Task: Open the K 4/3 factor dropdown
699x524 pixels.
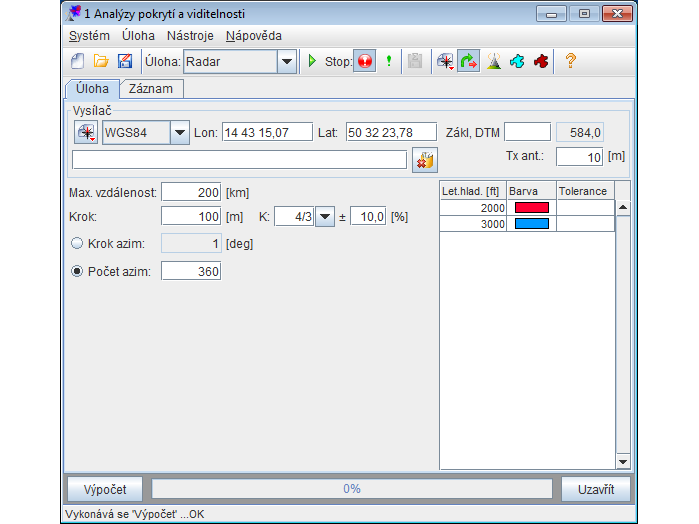Action: [325, 217]
